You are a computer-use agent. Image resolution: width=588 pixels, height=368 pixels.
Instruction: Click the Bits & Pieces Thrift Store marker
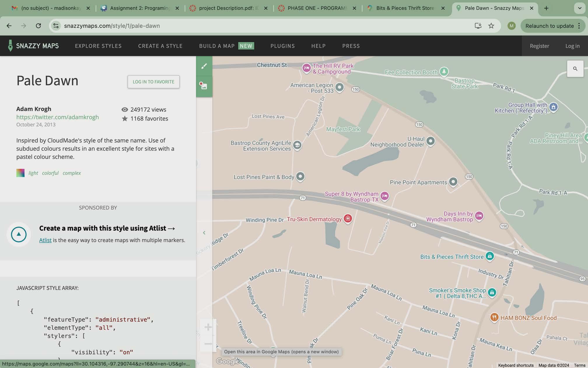[x=490, y=256]
